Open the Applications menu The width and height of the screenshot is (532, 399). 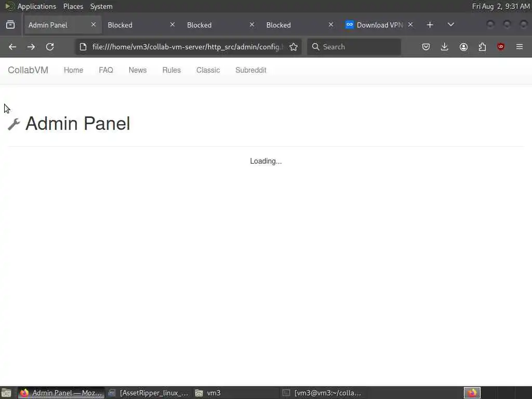tap(37, 6)
